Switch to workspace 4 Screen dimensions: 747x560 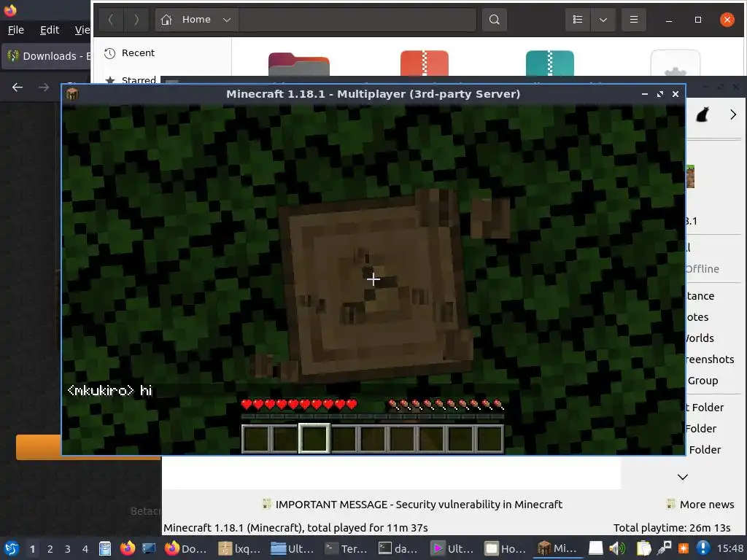pos(85,549)
